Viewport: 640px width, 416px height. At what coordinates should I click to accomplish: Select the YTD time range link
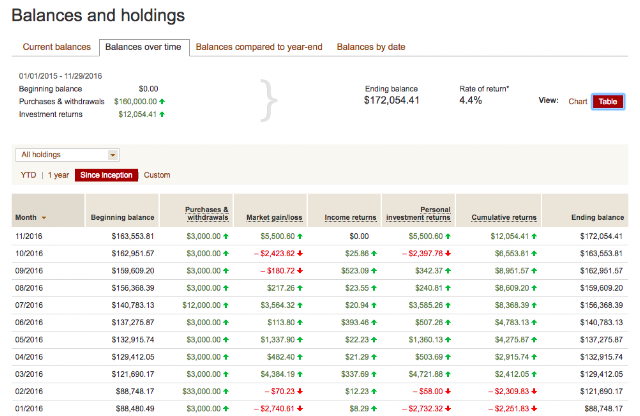click(28, 175)
